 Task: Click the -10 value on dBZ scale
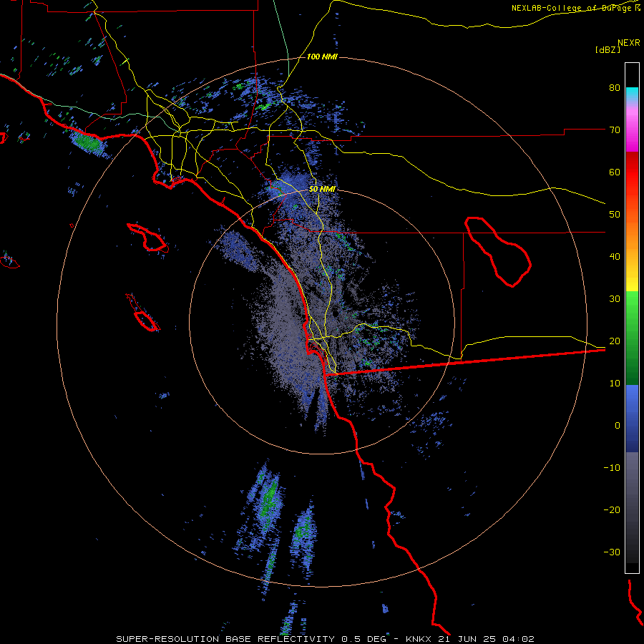(612, 468)
